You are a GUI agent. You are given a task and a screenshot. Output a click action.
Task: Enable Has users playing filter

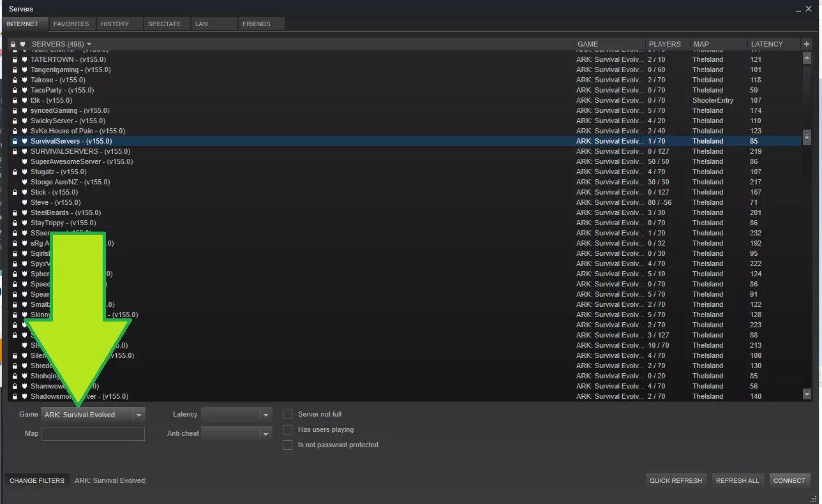287,429
